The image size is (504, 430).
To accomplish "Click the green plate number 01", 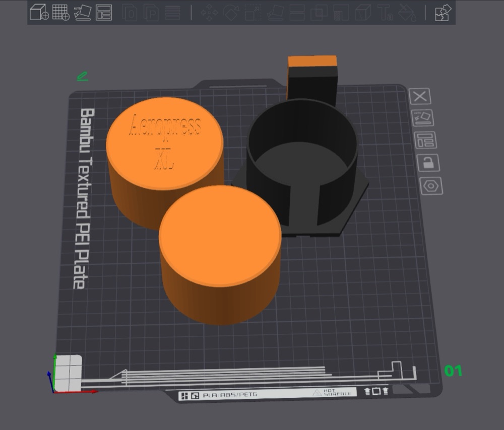I will [x=453, y=371].
